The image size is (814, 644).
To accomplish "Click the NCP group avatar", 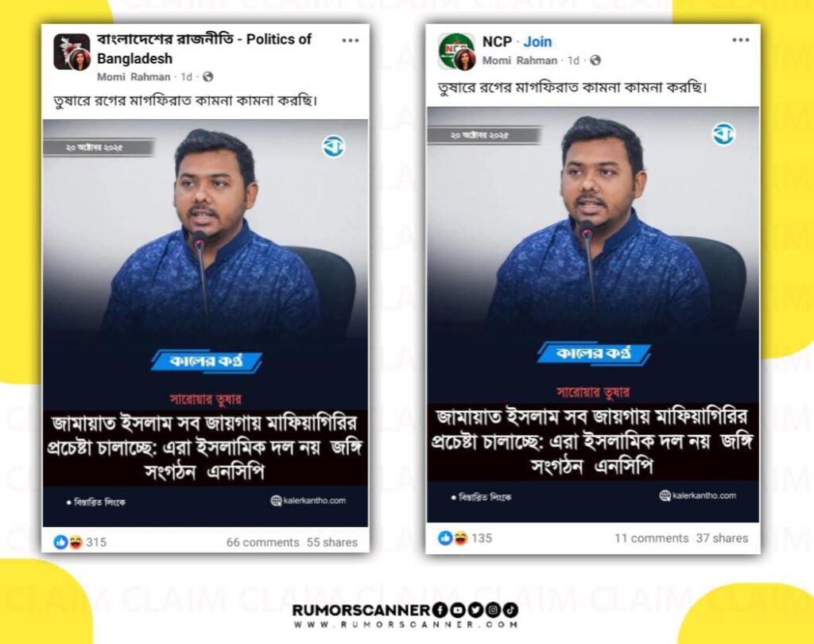I will [x=456, y=51].
